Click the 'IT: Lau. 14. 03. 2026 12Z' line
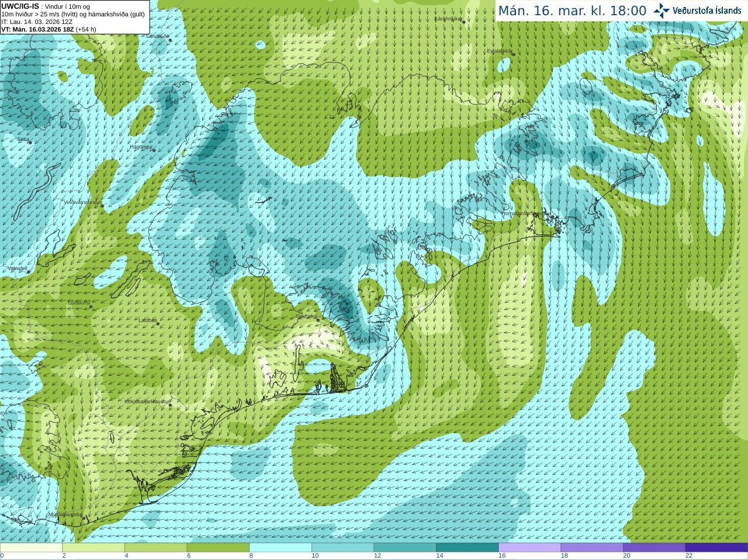The image size is (748, 560). pos(37,22)
